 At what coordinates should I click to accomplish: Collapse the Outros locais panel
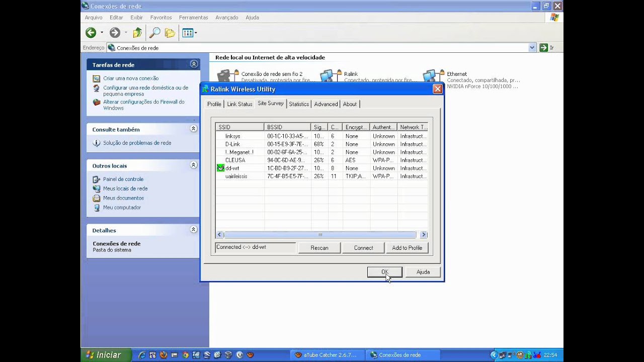pos(194,165)
